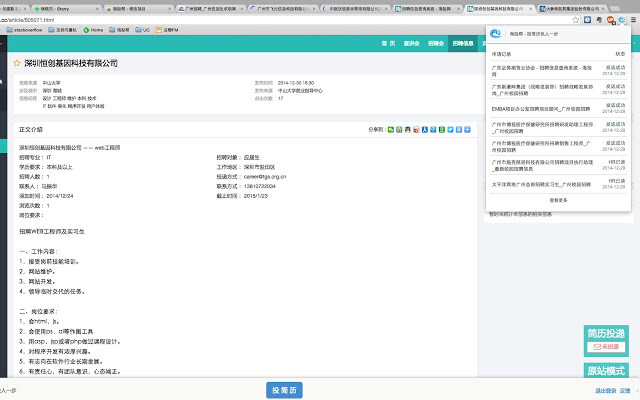Click the blue 投简历 button
This screenshot has width=640, height=400.
(x=284, y=390)
